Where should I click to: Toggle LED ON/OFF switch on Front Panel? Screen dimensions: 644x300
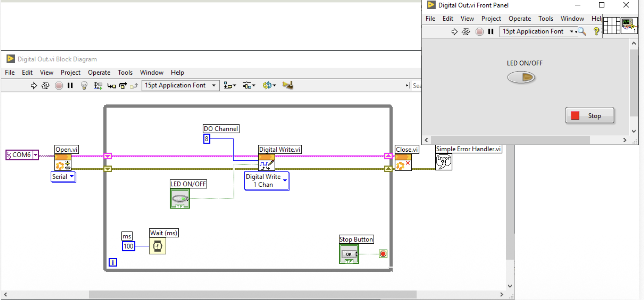click(521, 77)
